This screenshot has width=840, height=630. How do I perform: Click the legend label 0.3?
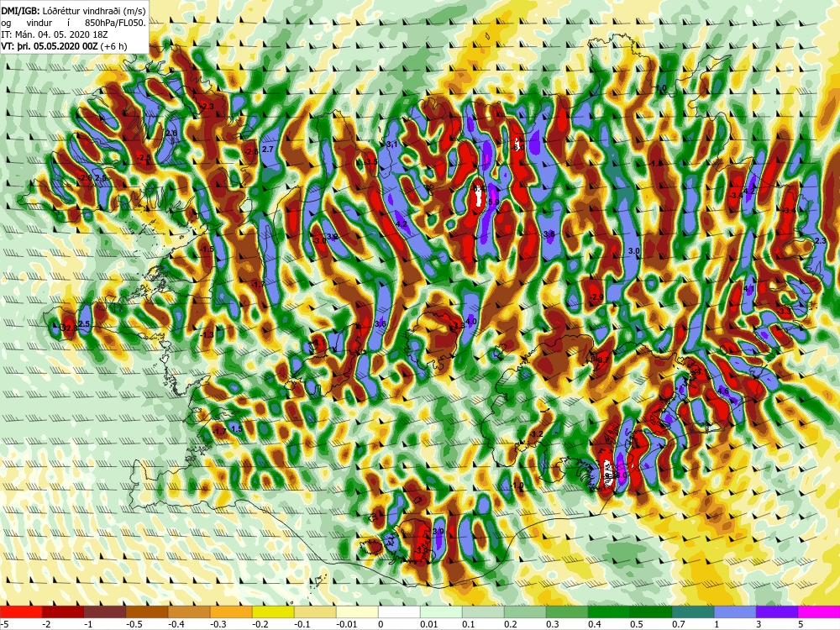click(x=553, y=624)
